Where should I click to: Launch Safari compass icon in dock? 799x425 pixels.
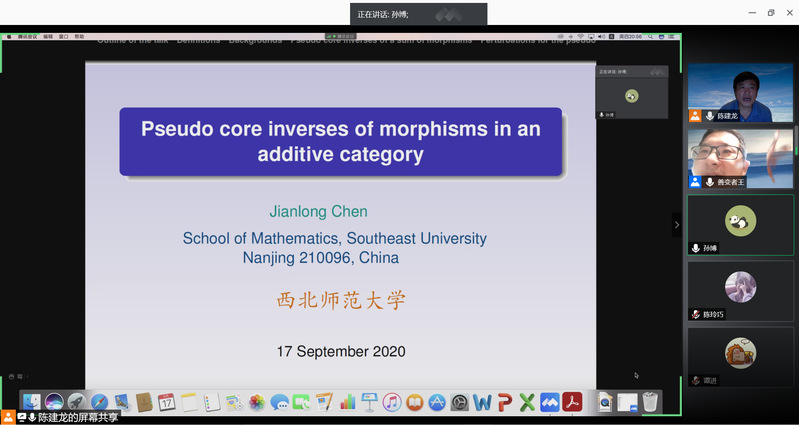[100, 402]
